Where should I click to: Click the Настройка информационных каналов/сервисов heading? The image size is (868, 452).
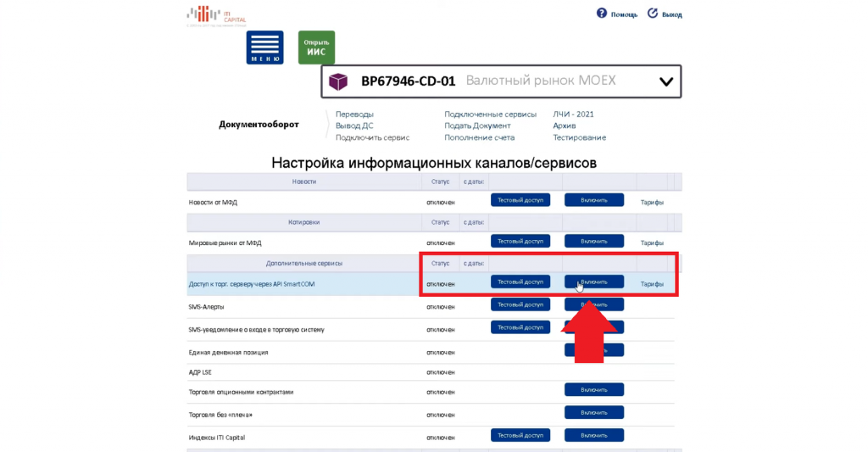tap(434, 163)
